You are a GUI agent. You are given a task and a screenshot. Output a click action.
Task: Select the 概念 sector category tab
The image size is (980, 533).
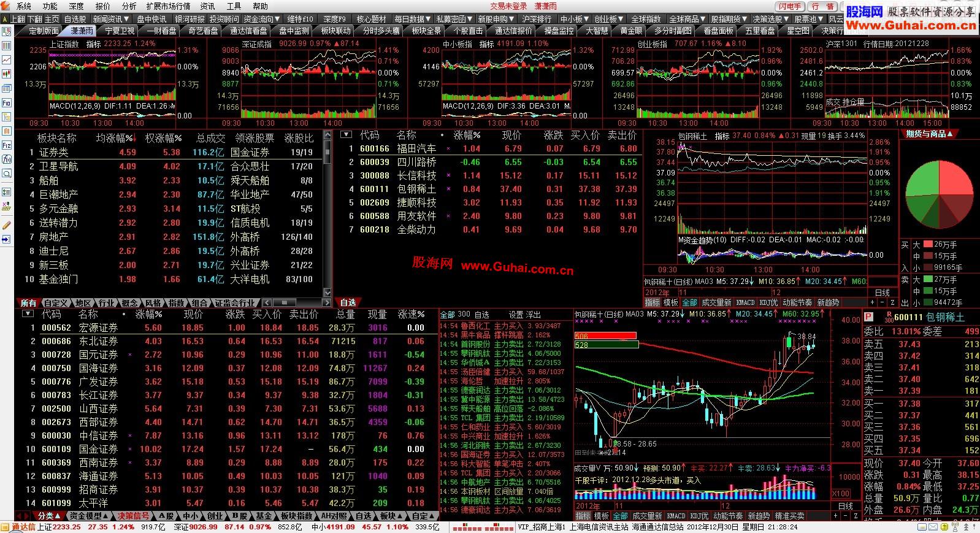129,303
